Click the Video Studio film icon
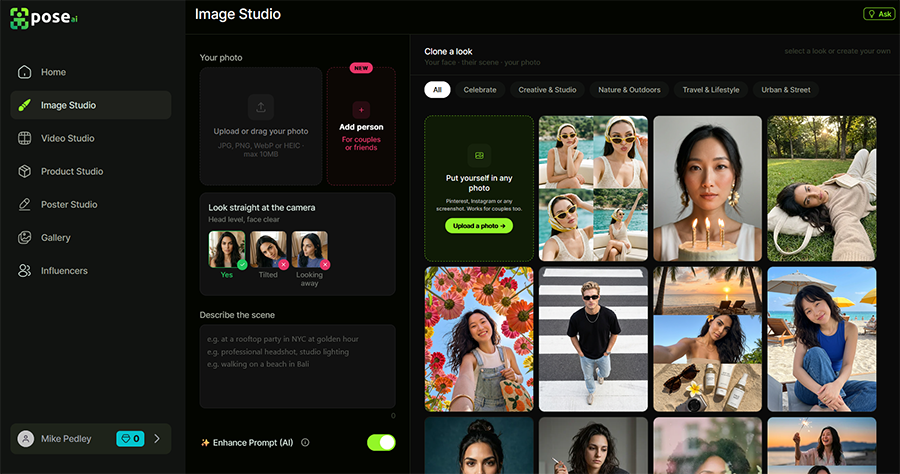900x474 pixels. click(24, 138)
